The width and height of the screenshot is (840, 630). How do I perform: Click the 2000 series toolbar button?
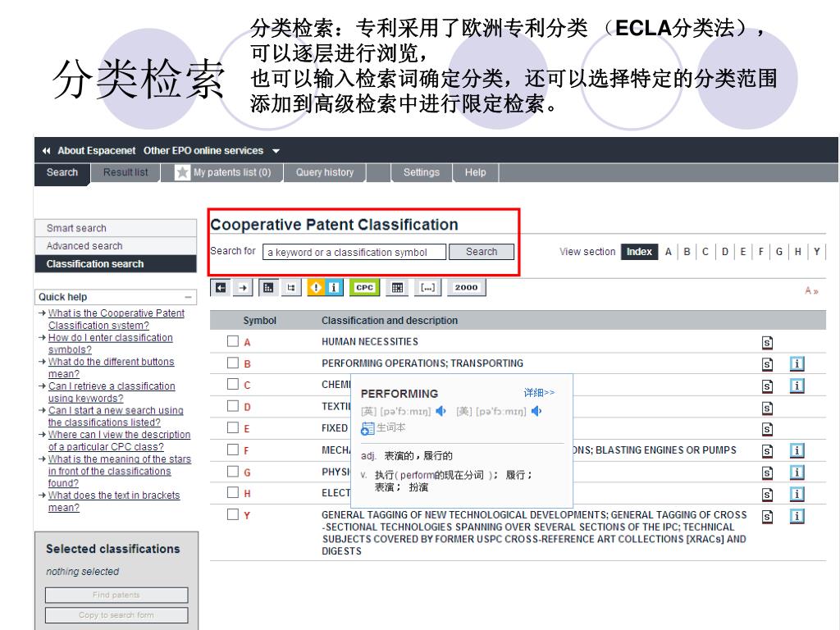(466, 288)
